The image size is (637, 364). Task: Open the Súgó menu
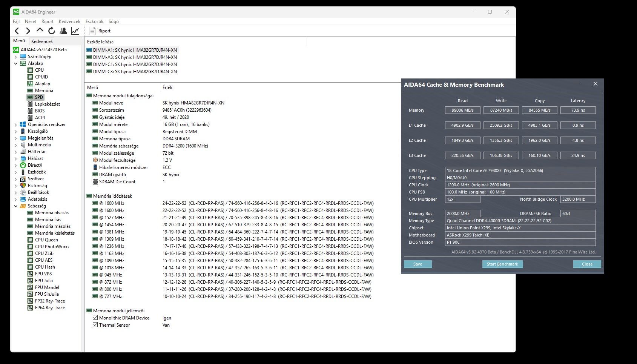click(x=114, y=22)
